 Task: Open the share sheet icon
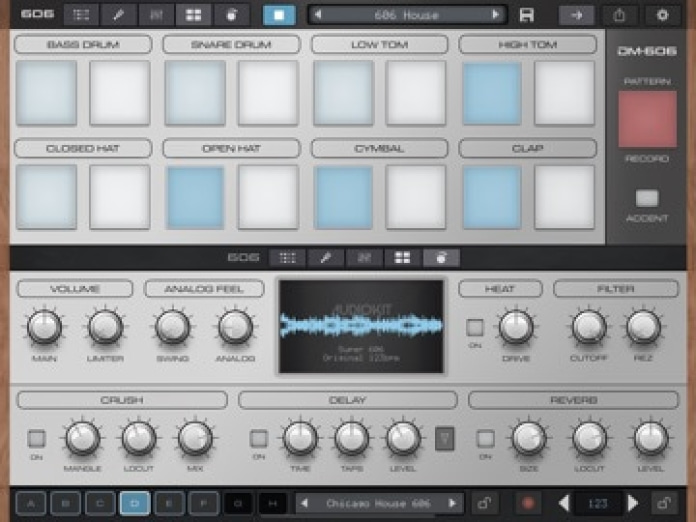(x=619, y=15)
